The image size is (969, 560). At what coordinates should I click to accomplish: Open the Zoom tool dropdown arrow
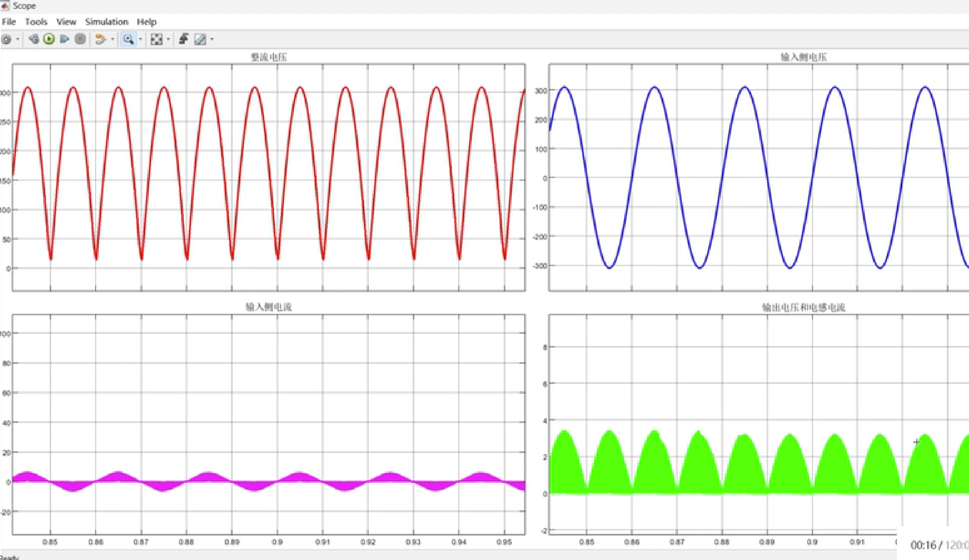(x=140, y=39)
